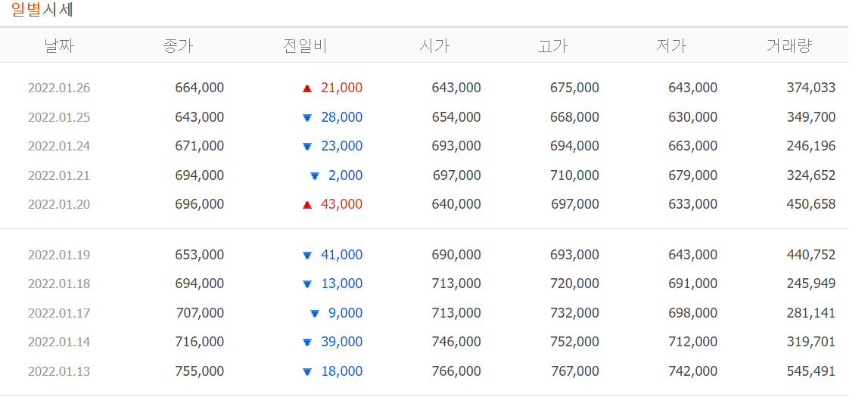The height and width of the screenshot is (403, 868).
Task: Click the blue down arrow beside 41,000
Action: pyautogui.click(x=307, y=256)
